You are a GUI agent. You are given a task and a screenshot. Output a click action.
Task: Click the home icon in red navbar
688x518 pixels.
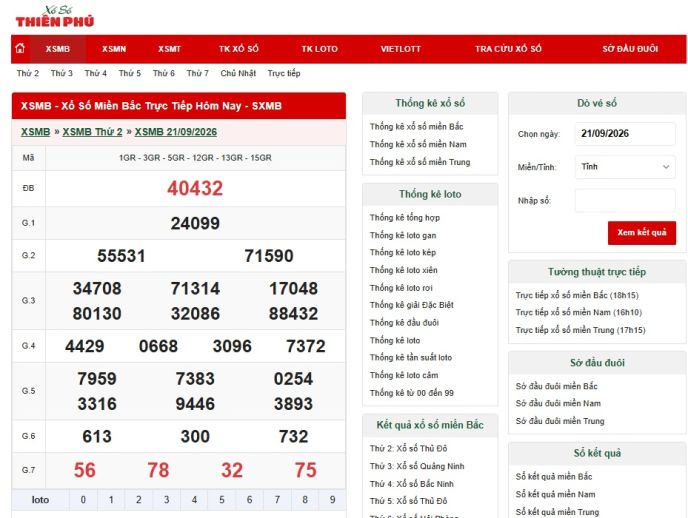(x=20, y=48)
